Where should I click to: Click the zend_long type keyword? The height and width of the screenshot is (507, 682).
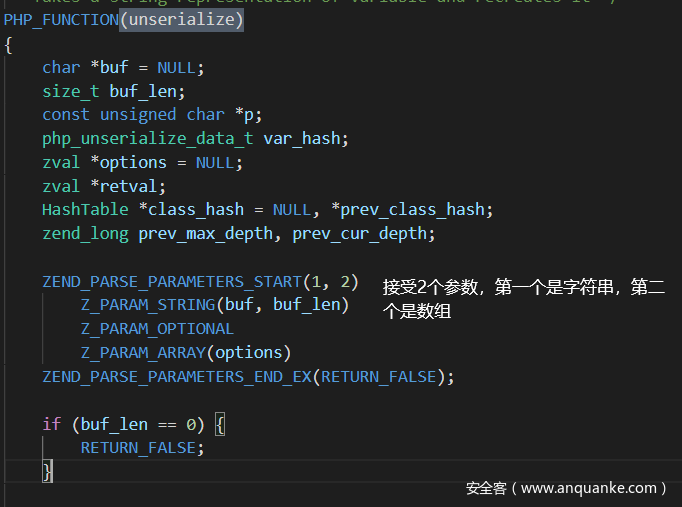point(85,233)
